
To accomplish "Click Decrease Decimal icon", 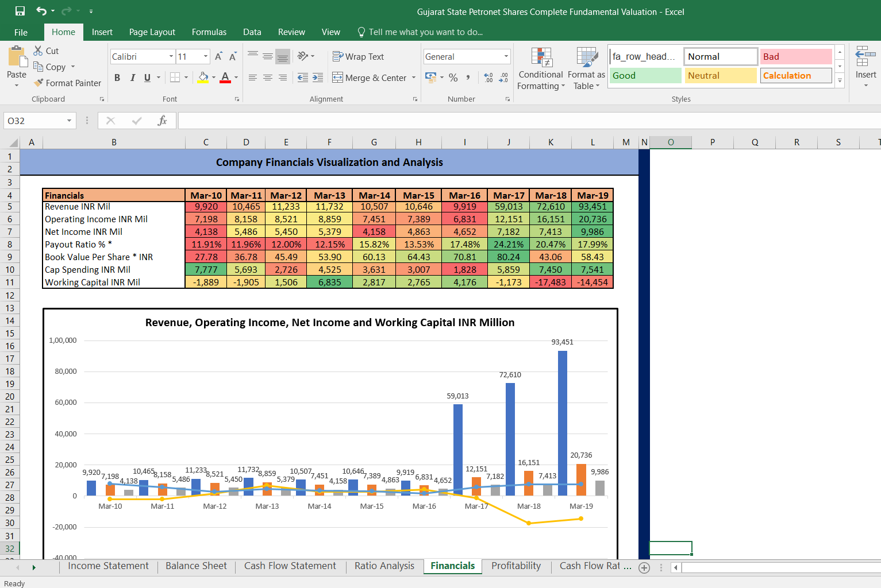I will point(503,77).
